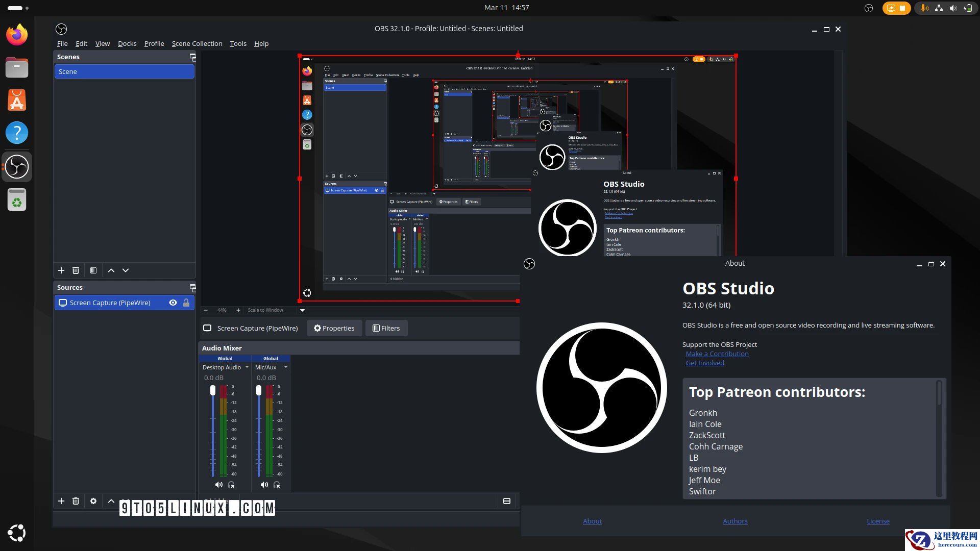980x551 pixels.
Task: Open source properties gear in Sources panel
Action: coord(93,501)
